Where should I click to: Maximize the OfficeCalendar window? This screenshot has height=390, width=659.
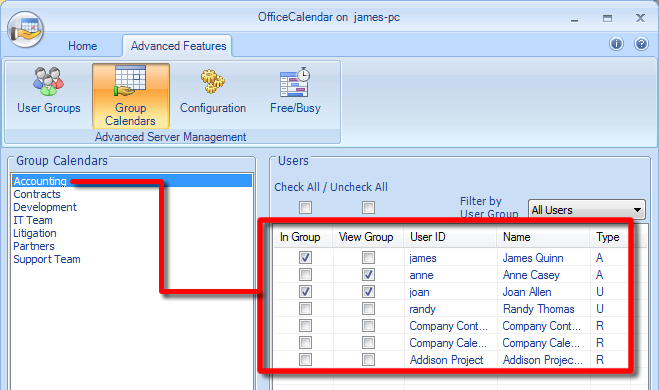607,18
